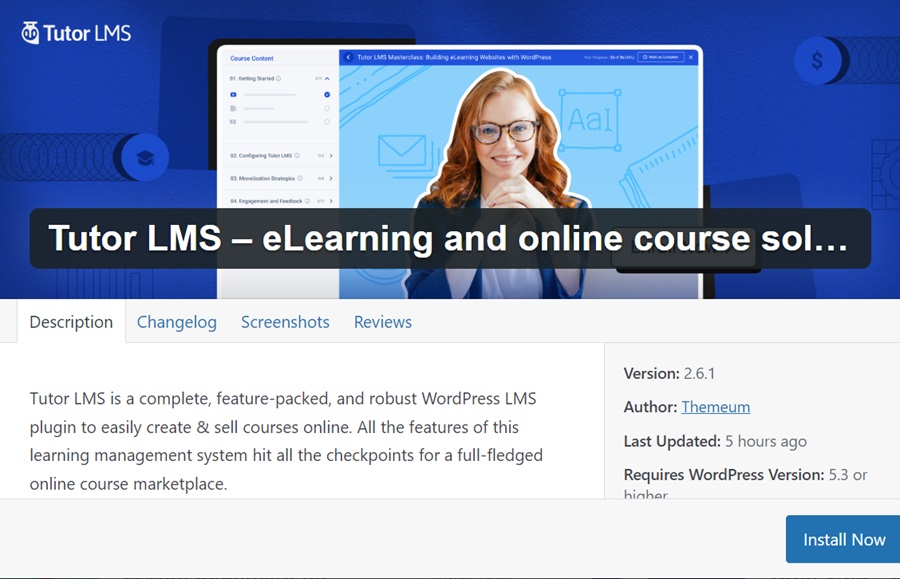Image resolution: width=900 pixels, height=579 pixels.
Task: Click the 'Last Updated: 5 hours ago' text
Action: tap(715, 441)
